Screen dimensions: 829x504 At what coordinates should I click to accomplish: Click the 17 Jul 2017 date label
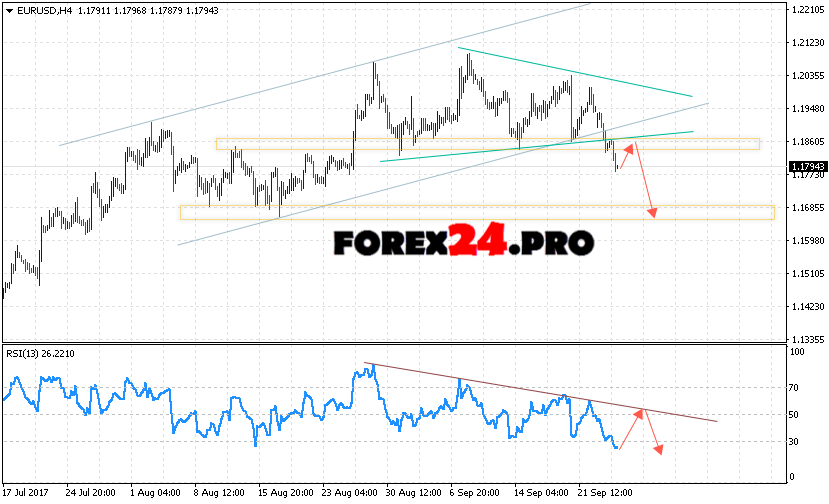(27, 492)
